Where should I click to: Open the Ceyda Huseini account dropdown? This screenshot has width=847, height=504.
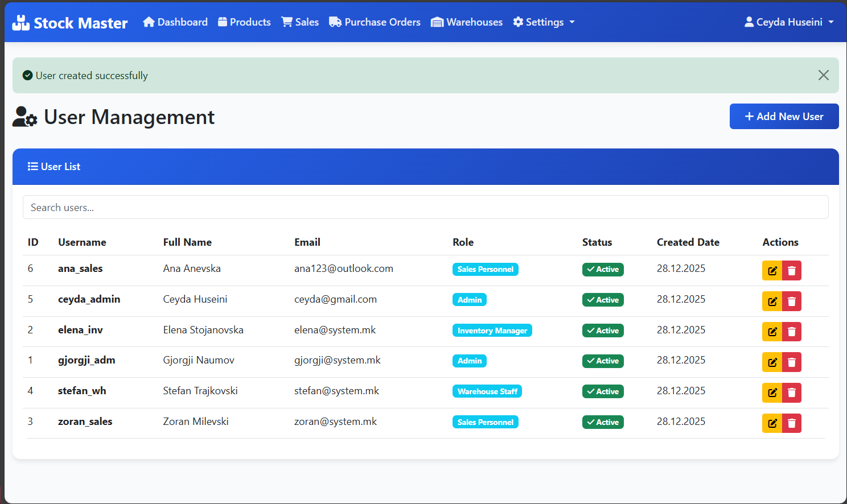[789, 22]
